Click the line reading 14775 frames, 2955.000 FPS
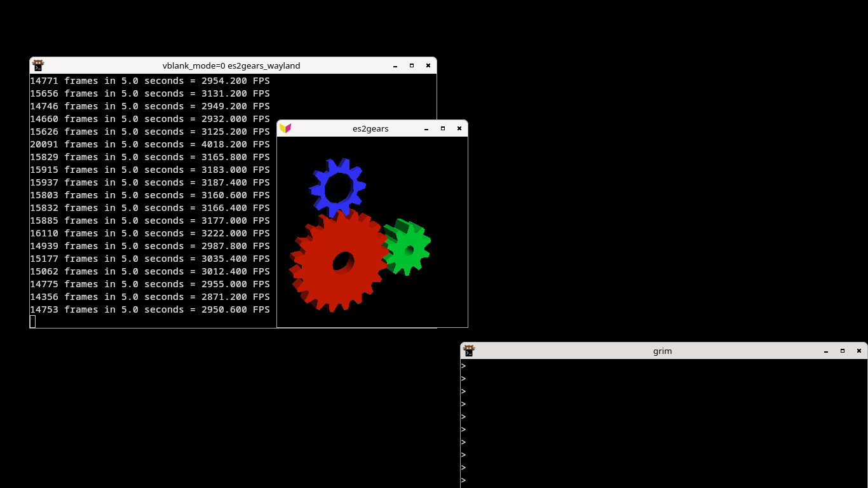Image resolution: width=868 pixels, height=488 pixels. [x=150, y=284]
